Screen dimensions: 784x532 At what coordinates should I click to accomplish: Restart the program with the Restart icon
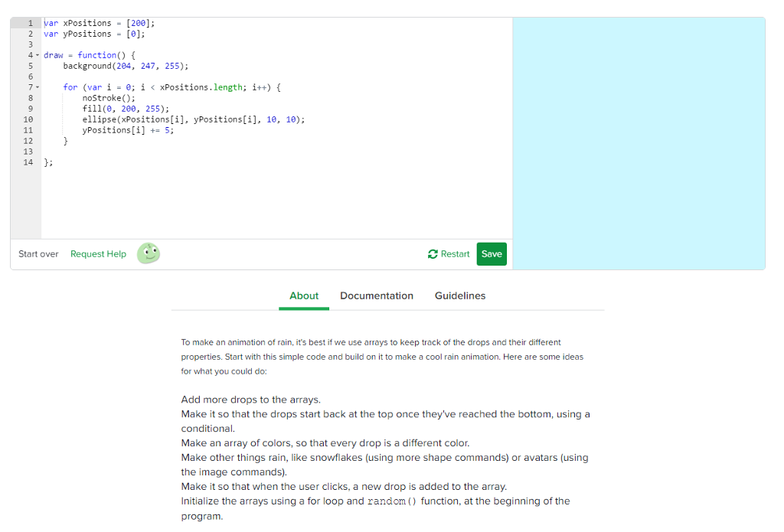click(433, 254)
